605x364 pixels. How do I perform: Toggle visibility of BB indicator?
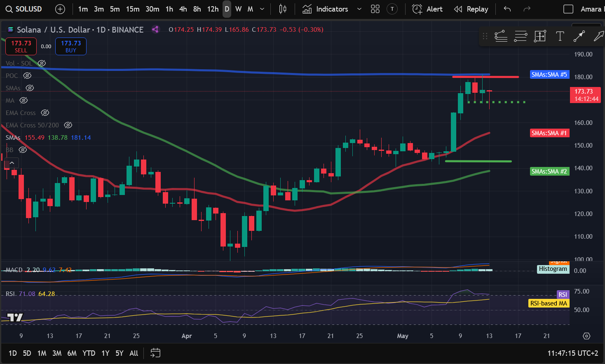coord(23,150)
